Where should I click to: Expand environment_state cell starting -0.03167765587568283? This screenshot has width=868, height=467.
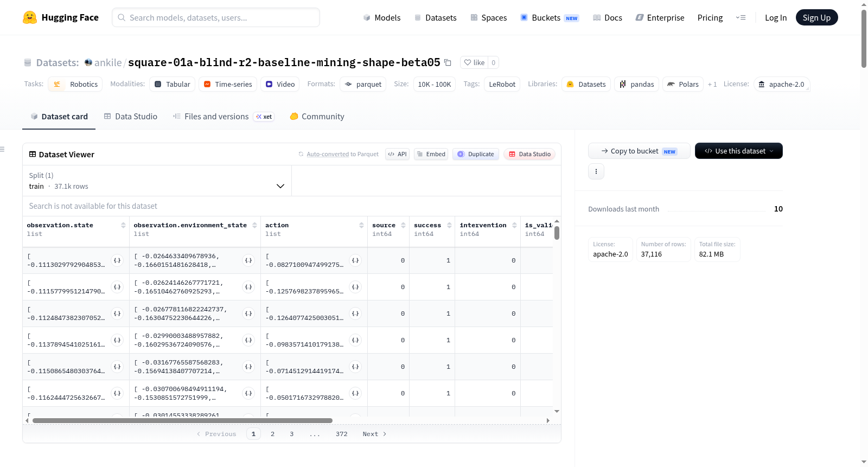(248, 367)
